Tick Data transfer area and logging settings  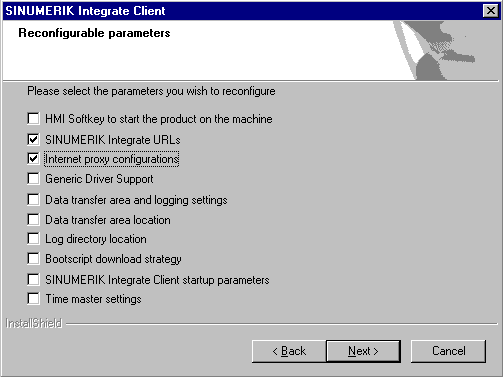(33, 200)
